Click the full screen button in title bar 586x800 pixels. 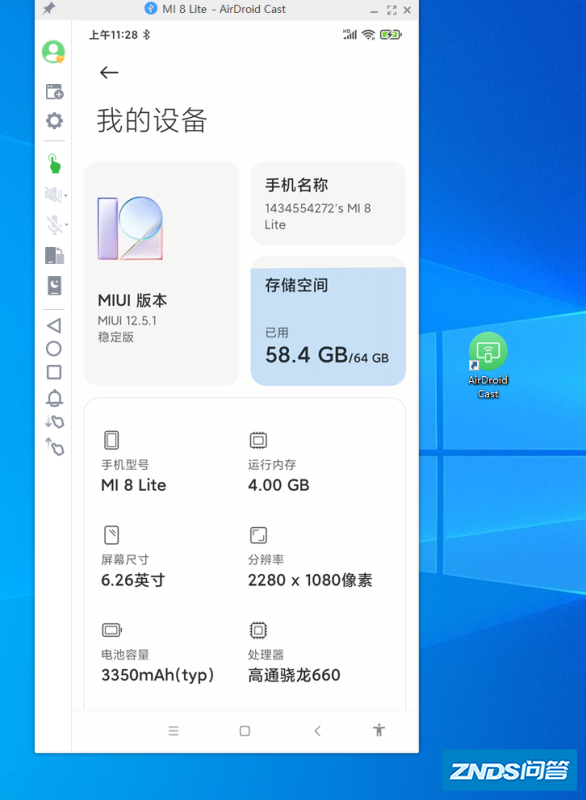pyautogui.click(x=392, y=10)
